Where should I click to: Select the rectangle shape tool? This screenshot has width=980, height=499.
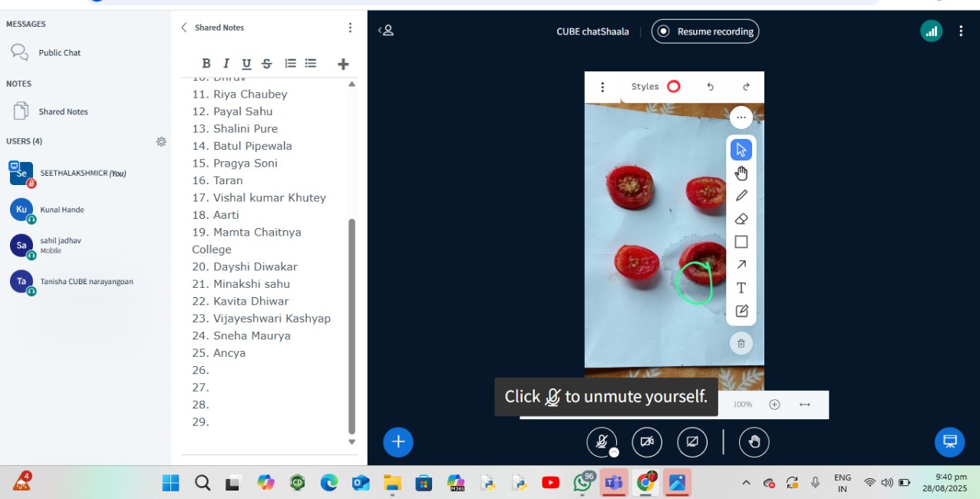point(741,242)
